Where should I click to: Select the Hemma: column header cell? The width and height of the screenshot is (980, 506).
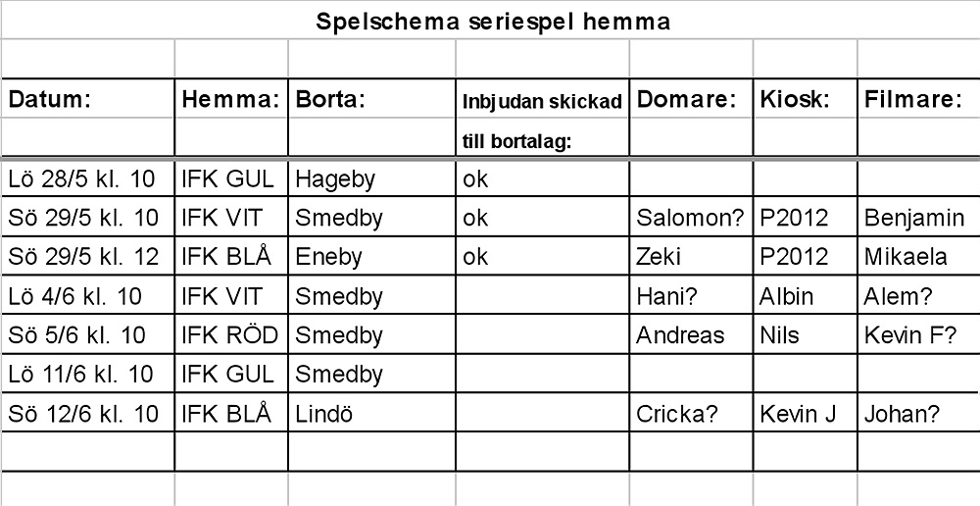(x=231, y=99)
